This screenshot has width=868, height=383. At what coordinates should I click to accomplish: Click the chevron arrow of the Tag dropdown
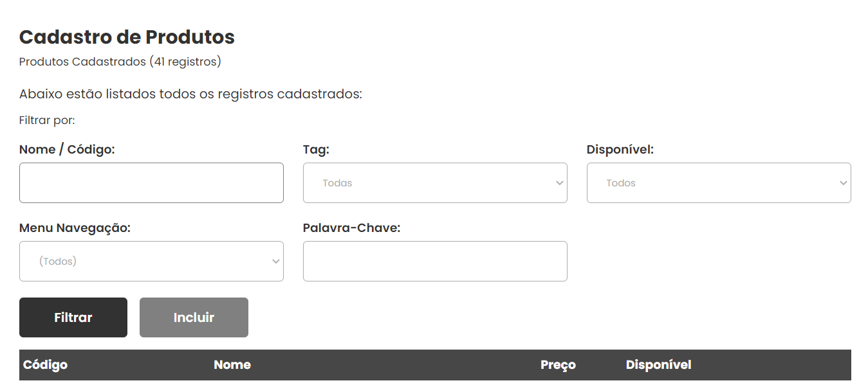(559, 183)
